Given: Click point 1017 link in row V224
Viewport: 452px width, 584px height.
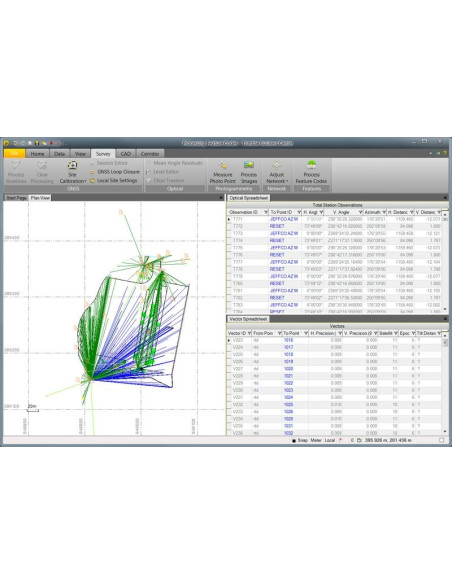Looking at the screenshot, I should tap(288, 347).
